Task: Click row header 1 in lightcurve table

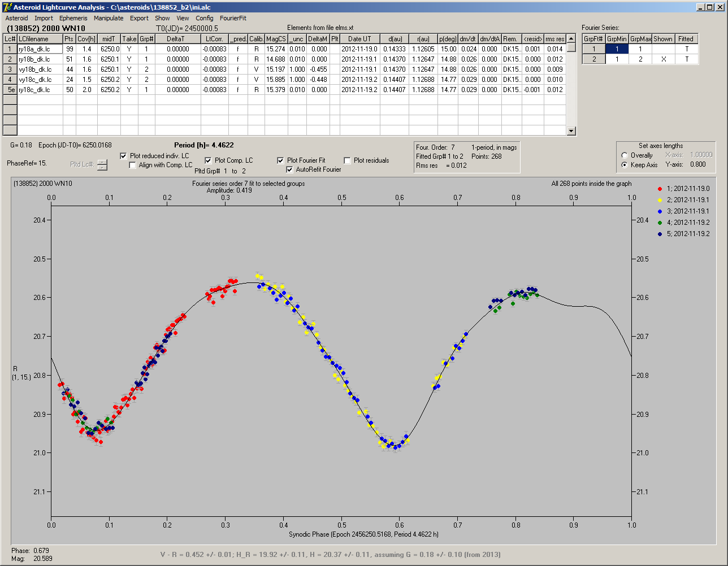Action: pyautogui.click(x=10, y=49)
